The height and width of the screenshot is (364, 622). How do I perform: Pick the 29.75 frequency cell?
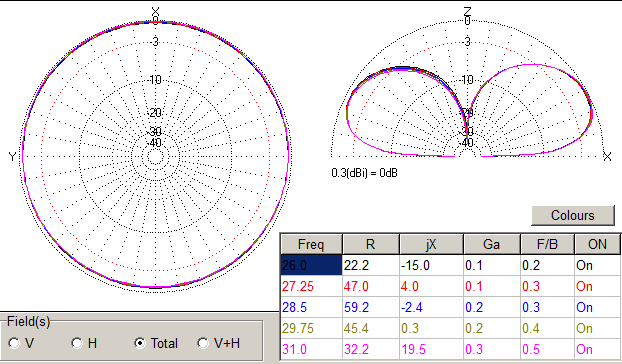tap(311, 328)
